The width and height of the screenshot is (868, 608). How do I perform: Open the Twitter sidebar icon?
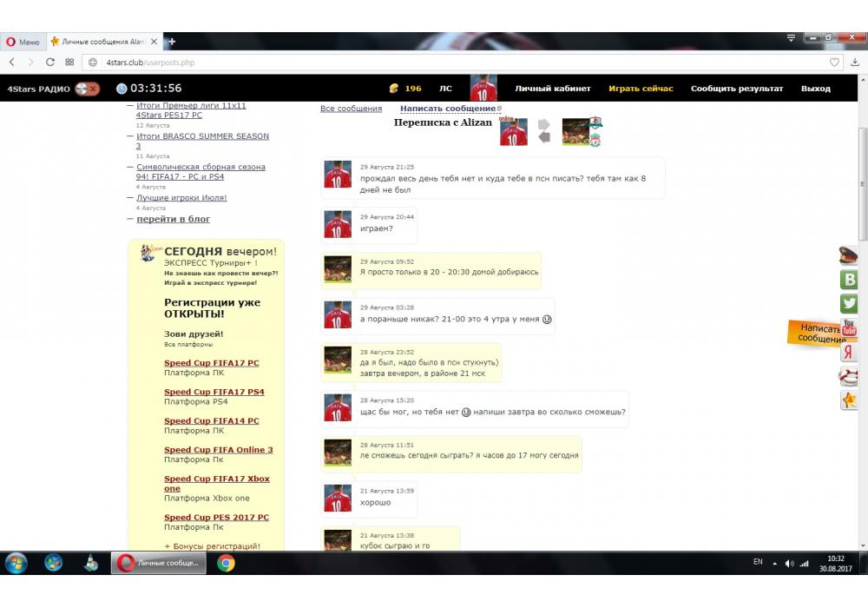click(x=849, y=303)
